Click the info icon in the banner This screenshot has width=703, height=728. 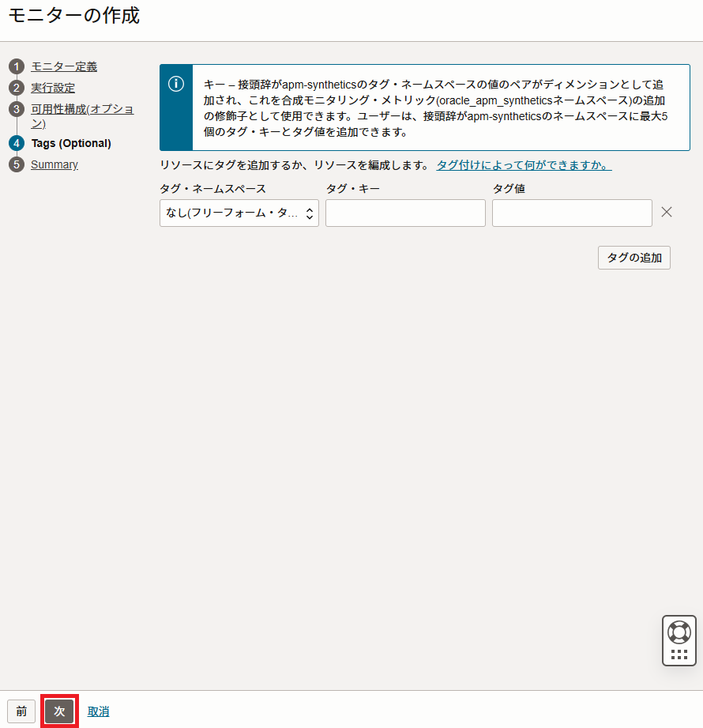(x=176, y=84)
